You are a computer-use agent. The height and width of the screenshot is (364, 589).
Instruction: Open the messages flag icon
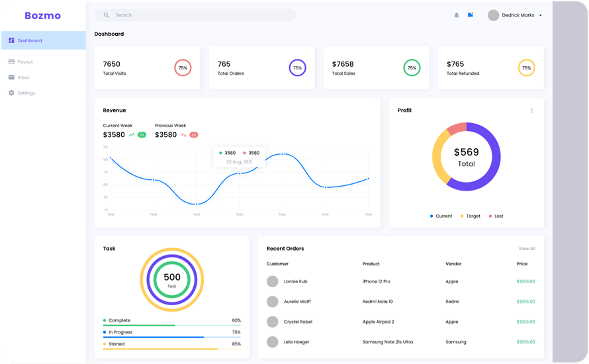[471, 15]
